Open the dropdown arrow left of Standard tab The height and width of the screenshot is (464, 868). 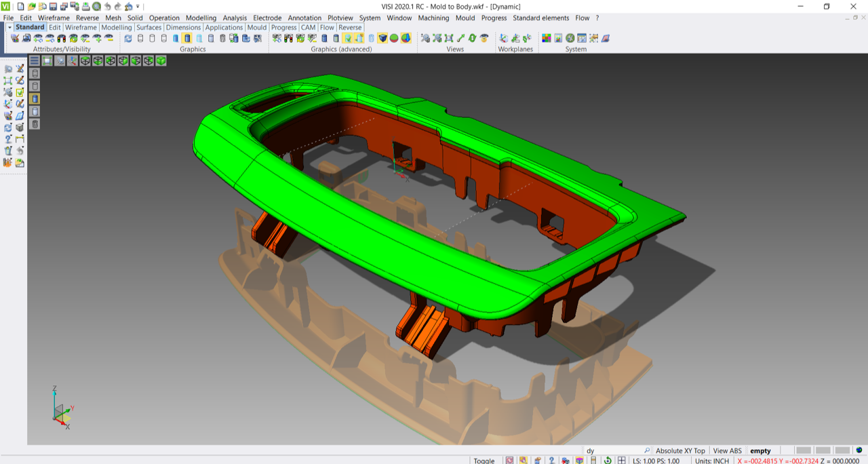point(9,28)
